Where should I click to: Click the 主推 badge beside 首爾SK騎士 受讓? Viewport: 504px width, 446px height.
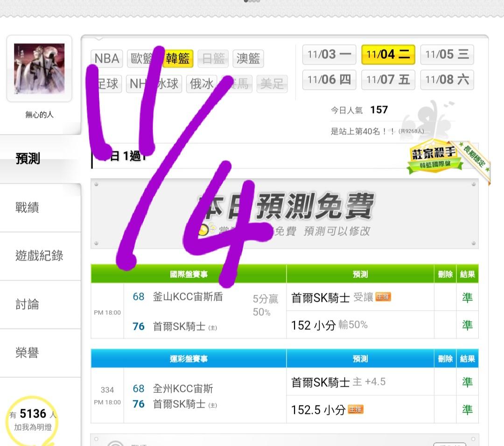[x=383, y=297]
